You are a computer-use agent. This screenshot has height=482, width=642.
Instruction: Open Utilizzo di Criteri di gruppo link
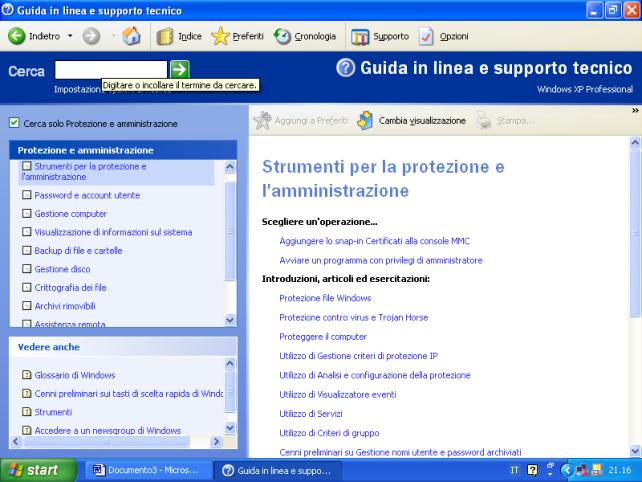[329, 433]
